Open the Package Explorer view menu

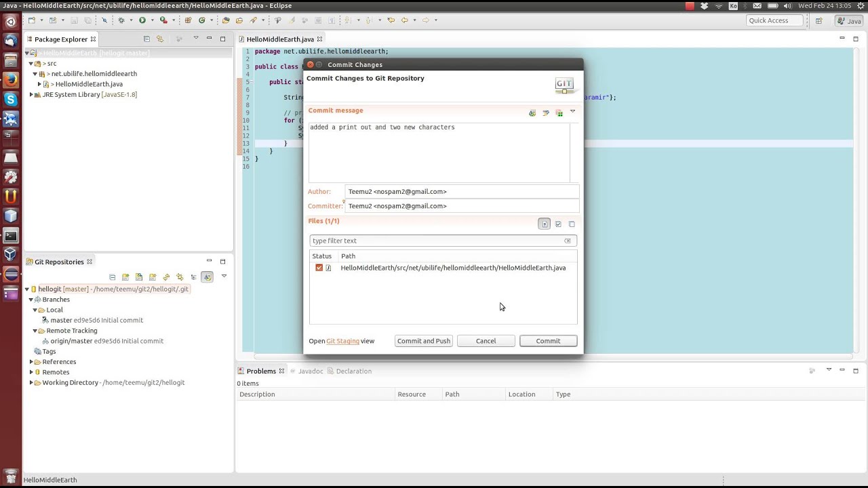click(196, 38)
